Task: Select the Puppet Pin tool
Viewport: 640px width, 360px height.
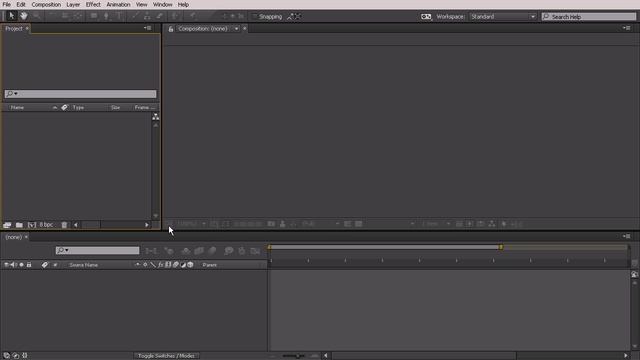Action: tap(192, 16)
